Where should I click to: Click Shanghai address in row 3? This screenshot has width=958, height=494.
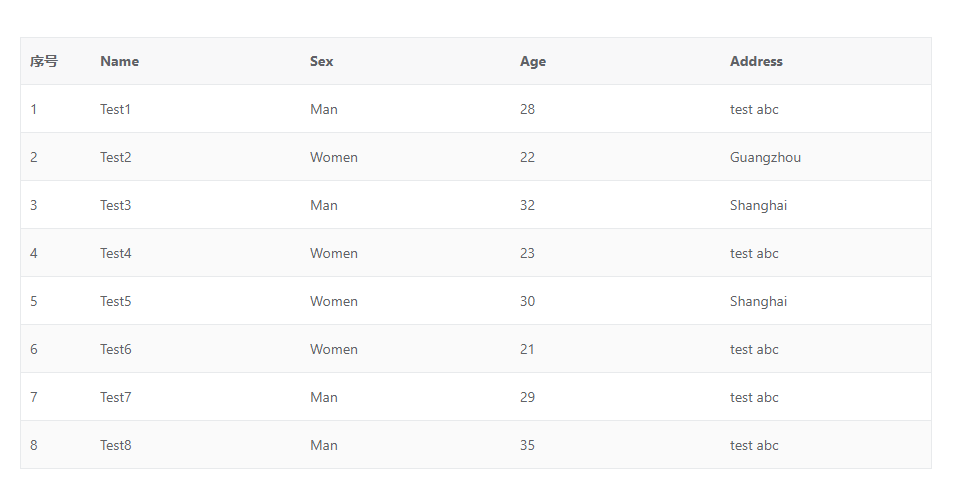click(758, 205)
